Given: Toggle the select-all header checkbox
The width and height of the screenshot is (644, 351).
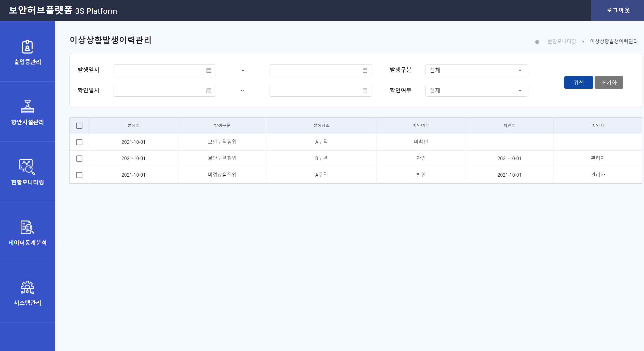Looking at the screenshot, I should pyautogui.click(x=79, y=126).
